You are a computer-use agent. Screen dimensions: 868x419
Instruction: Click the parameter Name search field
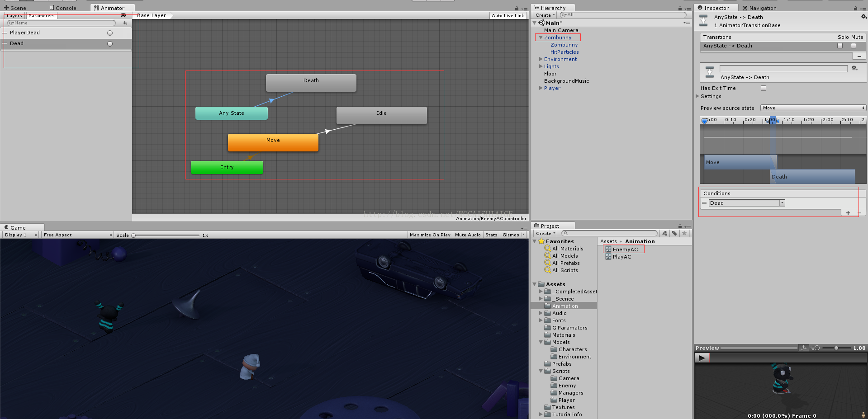(x=62, y=23)
